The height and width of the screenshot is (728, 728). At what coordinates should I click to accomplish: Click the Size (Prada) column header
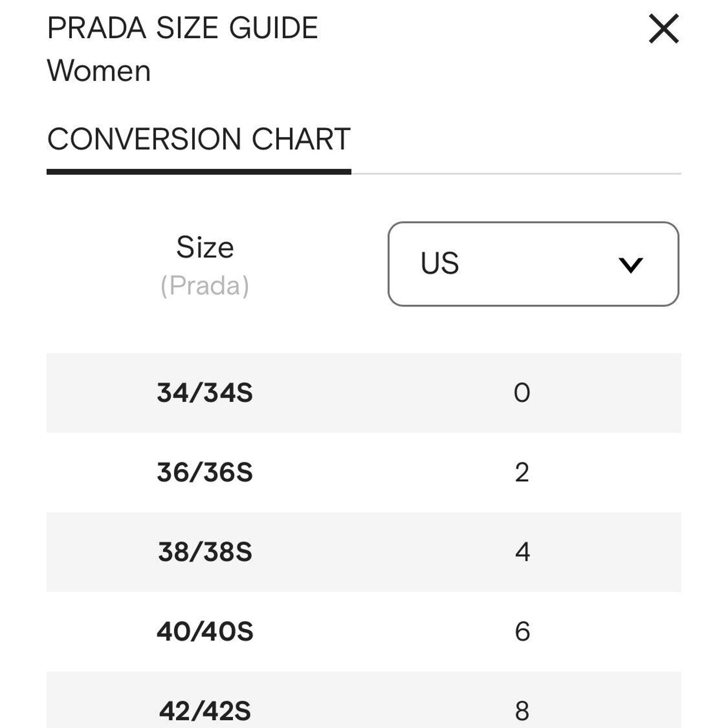[205, 266]
